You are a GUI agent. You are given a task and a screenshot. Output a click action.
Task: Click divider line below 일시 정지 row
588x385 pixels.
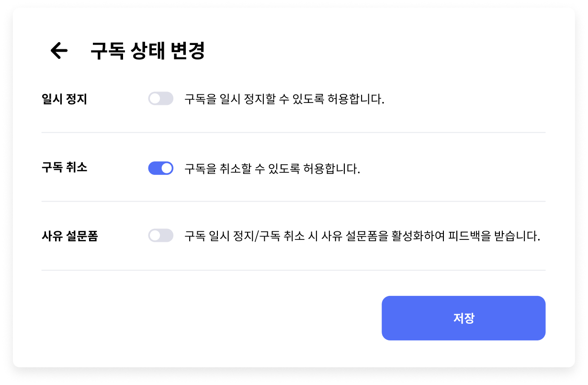tap(294, 132)
